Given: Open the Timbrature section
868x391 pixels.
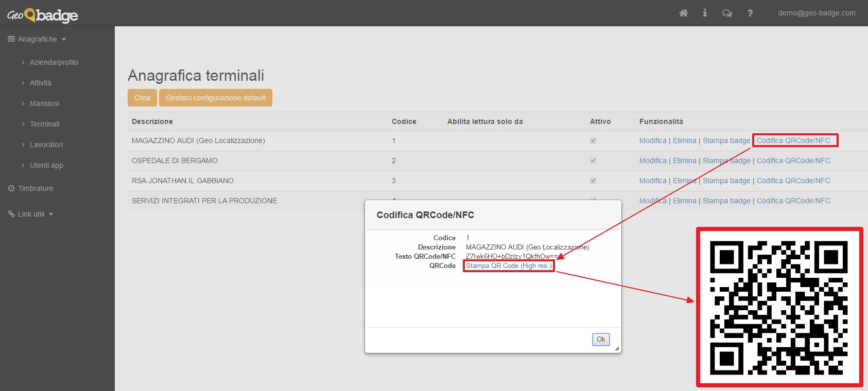Looking at the screenshot, I should 36,188.
